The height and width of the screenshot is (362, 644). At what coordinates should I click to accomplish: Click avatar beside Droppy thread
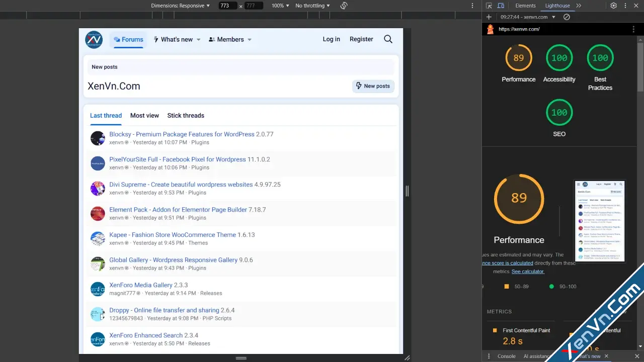98,314
